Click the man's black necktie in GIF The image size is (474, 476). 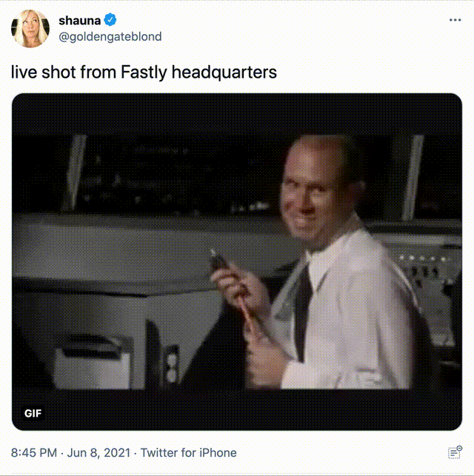pyautogui.click(x=304, y=312)
